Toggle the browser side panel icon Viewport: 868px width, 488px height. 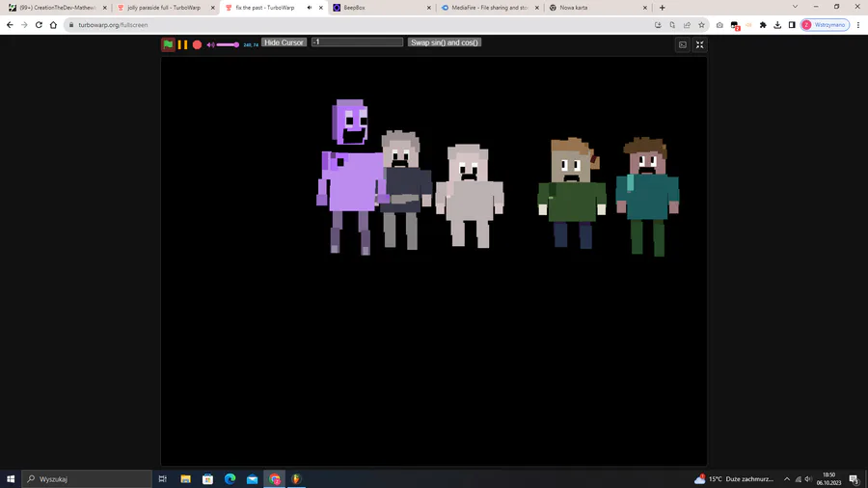pos(792,25)
